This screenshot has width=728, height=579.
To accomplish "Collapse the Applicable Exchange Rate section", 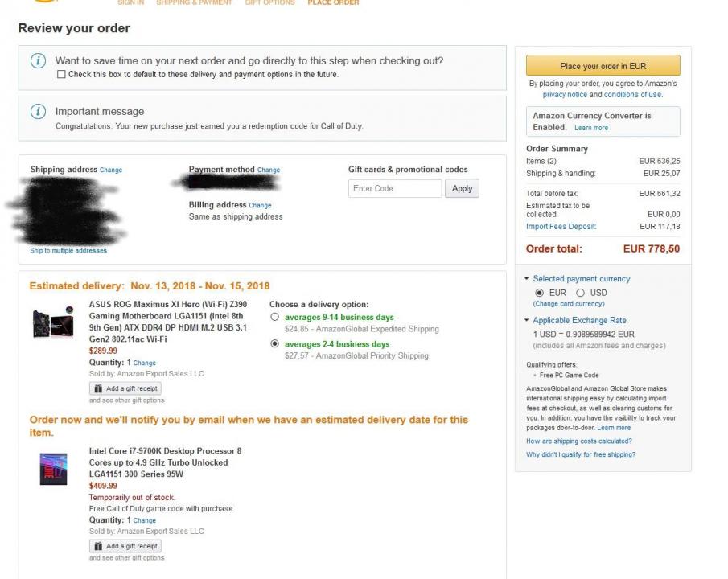I will [x=528, y=321].
